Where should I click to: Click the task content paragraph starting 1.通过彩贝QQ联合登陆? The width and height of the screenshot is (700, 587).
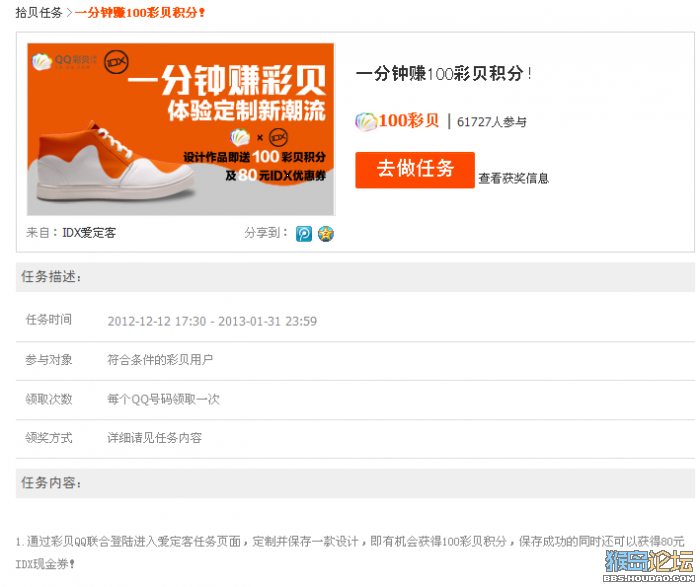click(350, 553)
